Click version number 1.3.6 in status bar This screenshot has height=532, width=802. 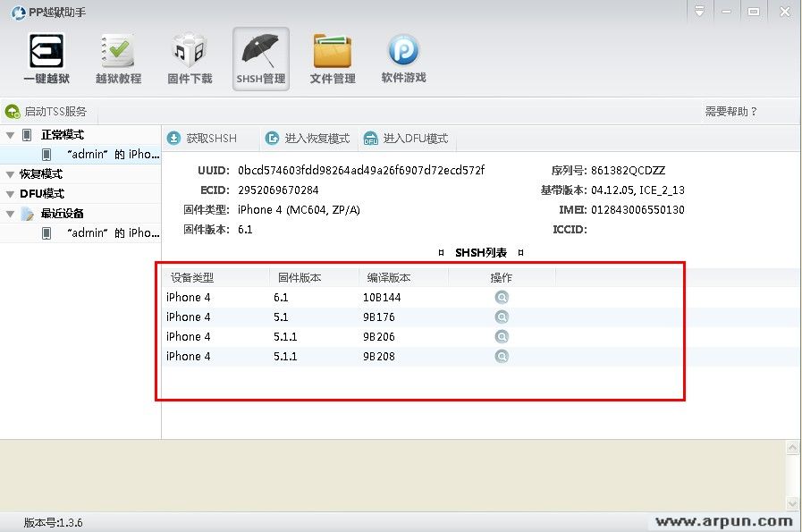click(53, 522)
